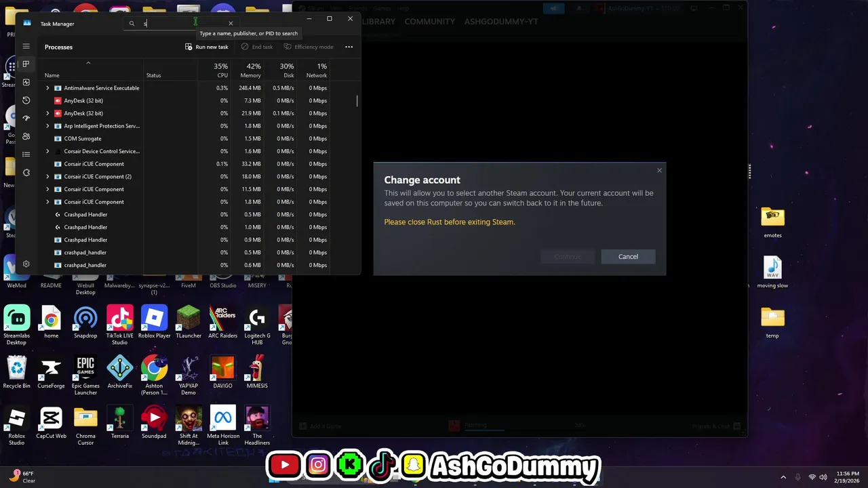868x488 pixels.
Task: Click Run new task
Action: (207, 47)
